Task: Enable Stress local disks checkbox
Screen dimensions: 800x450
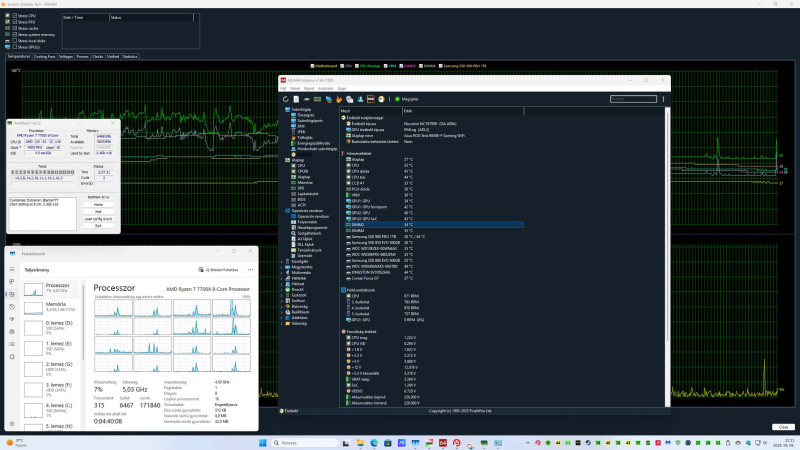Action: (x=15, y=40)
